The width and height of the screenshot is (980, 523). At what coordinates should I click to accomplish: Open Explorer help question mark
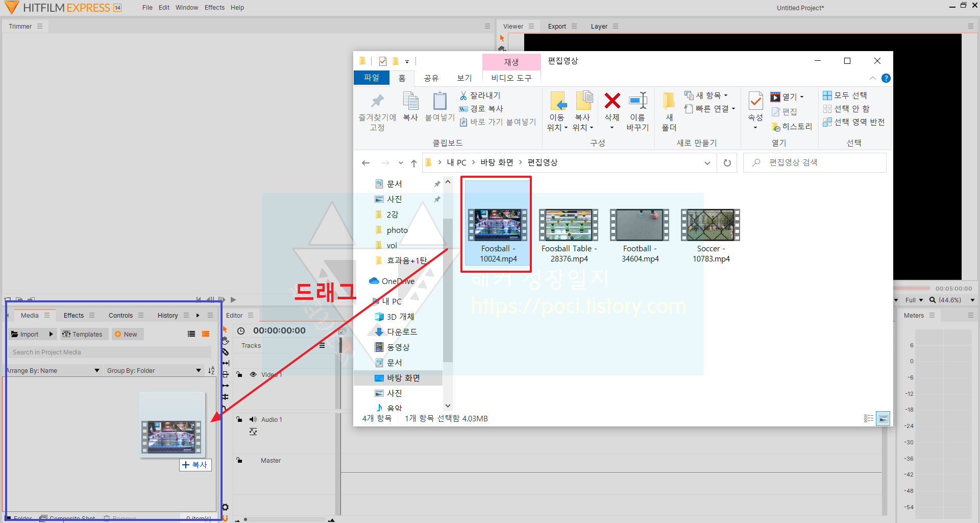click(x=886, y=78)
